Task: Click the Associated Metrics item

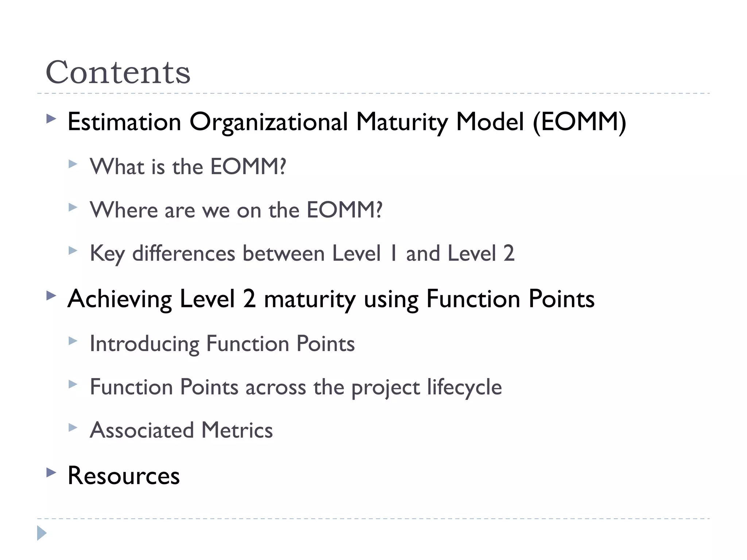Action: coord(181,430)
